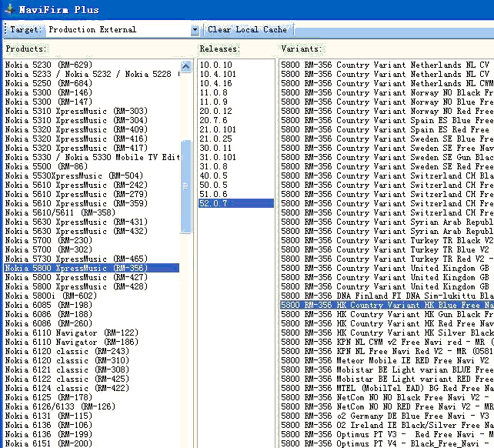The image size is (494, 448).
Task: Open the Target dropdown arrow
Action: 195,30
